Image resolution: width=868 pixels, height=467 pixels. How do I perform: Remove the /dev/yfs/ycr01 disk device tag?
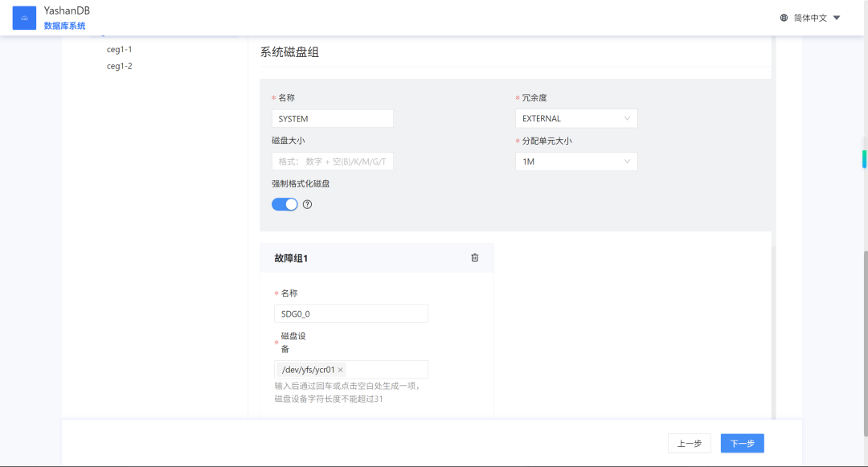tap(341, 370)
